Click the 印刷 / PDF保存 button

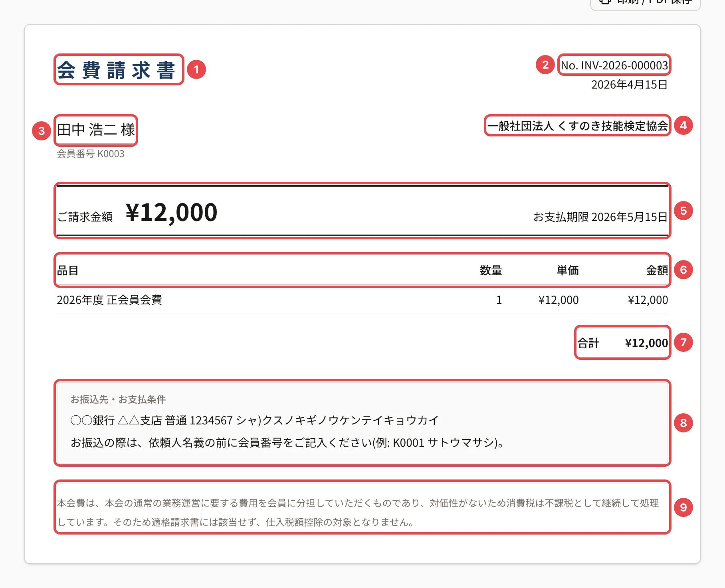(x=645, y=2)
